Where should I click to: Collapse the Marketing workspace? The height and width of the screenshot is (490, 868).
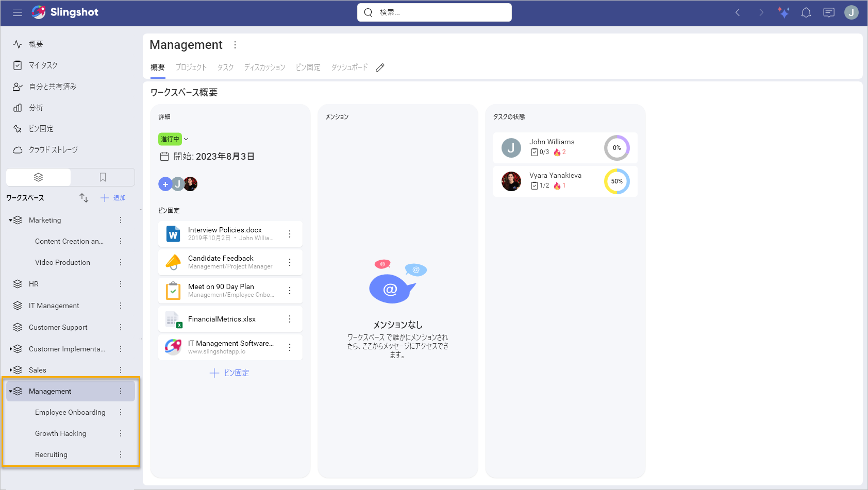tap(10, 221)
